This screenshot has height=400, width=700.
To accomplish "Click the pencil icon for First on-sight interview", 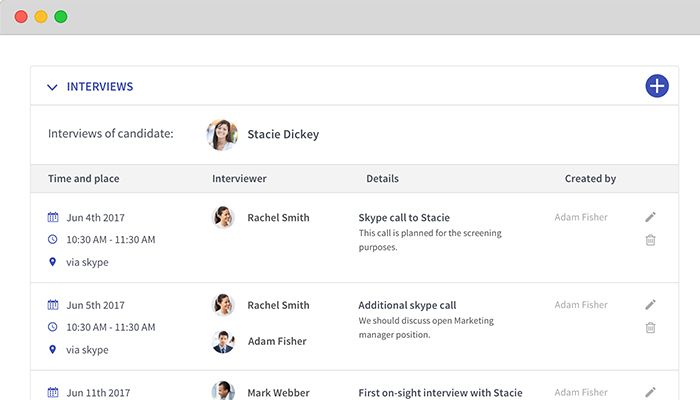I will [650, 392].
